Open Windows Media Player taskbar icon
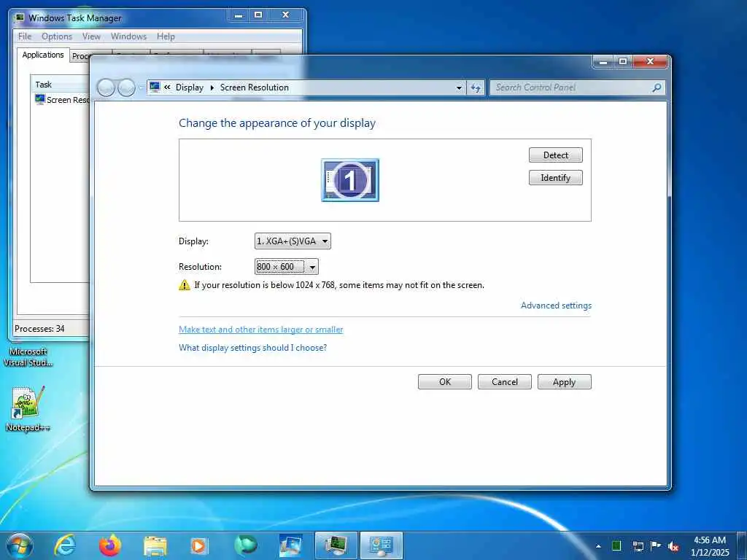 [x=200, y=545]
